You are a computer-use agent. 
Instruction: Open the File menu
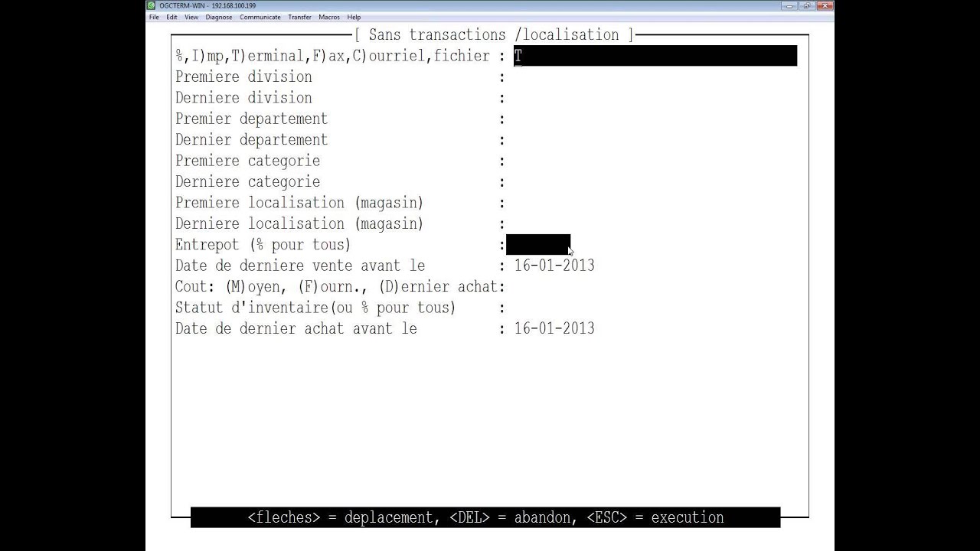[154, 17]
